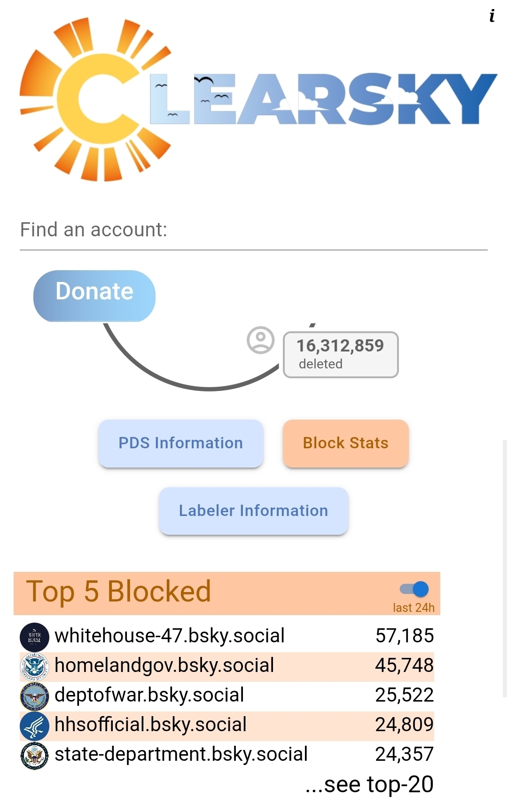The width and height of the screenshot is (507, 812).
Task: Open Block Stats
Action: [345, 443]
